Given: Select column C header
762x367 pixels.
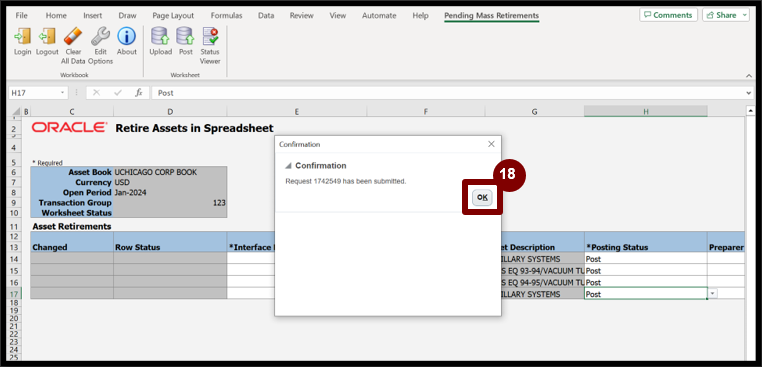Looking at the screenshot, I should click(72, 112).
